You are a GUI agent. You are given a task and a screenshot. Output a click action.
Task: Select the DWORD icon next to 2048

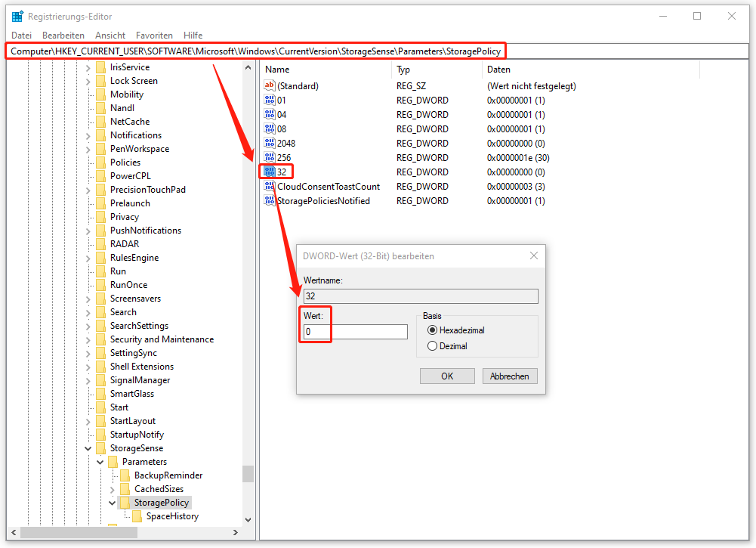[269, 143]
